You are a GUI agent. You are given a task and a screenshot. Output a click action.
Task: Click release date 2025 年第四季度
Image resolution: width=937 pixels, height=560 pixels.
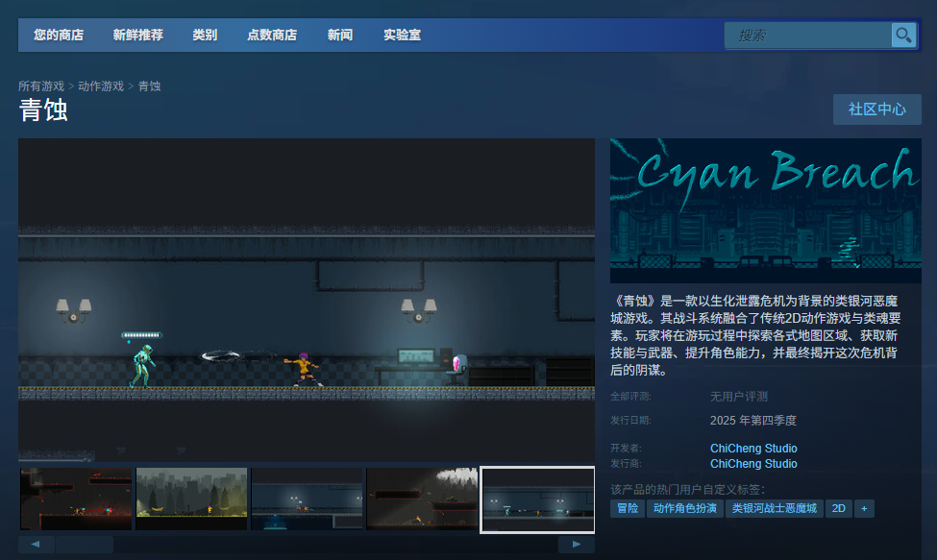click(x=752, y=421)
